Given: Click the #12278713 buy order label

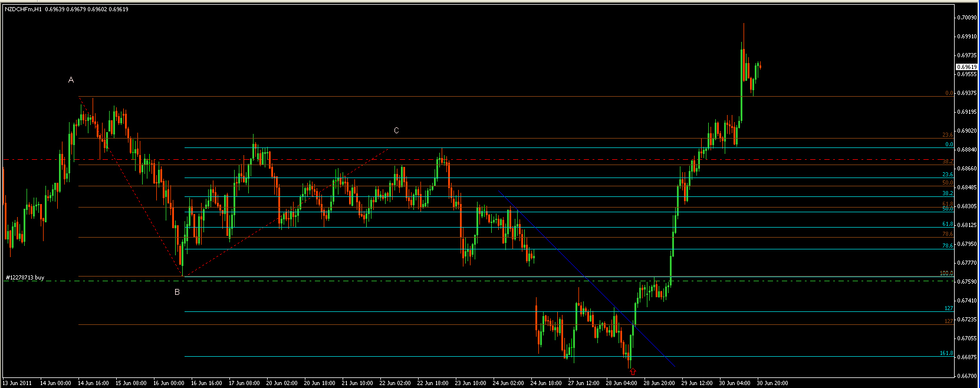Looking at the screenshot, I should (x=25, y=277).
